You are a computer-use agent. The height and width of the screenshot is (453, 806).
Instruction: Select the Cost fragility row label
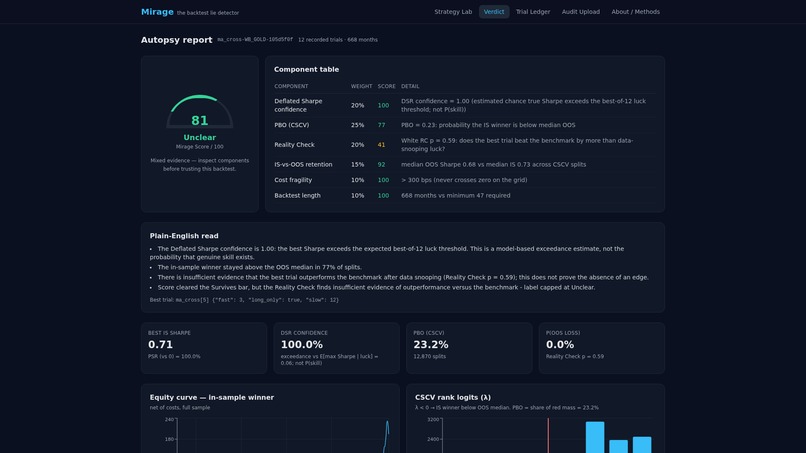pyautogui.click(x=293, y=180)
